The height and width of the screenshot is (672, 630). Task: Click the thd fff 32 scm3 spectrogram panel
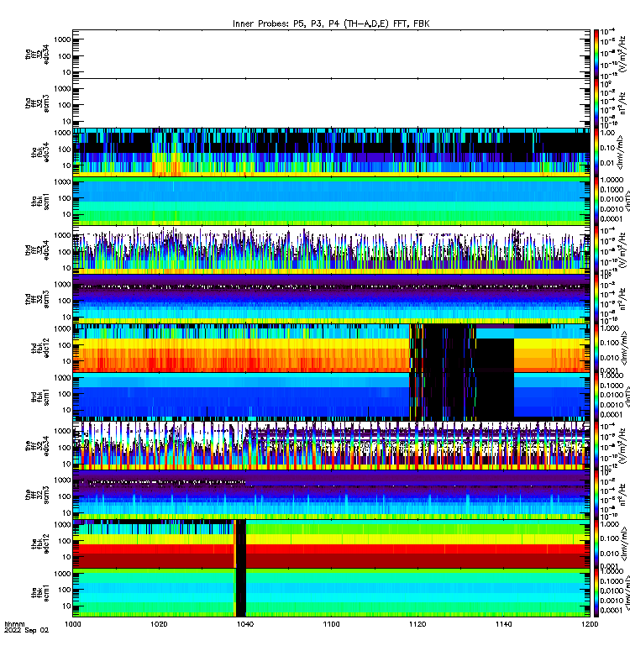click(x=331, y=299)
